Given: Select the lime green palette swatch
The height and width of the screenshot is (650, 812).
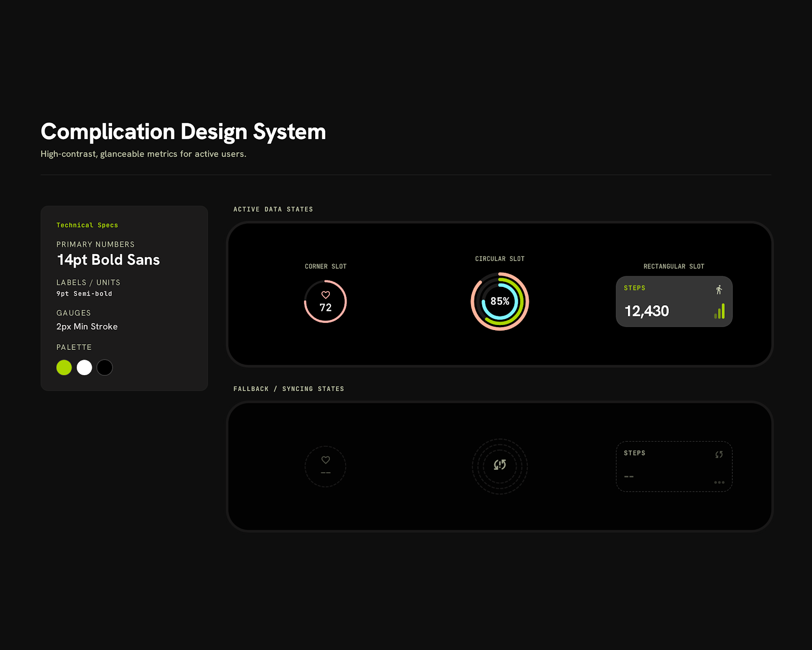Looking at the screenshot, I should tap(64, 367).
